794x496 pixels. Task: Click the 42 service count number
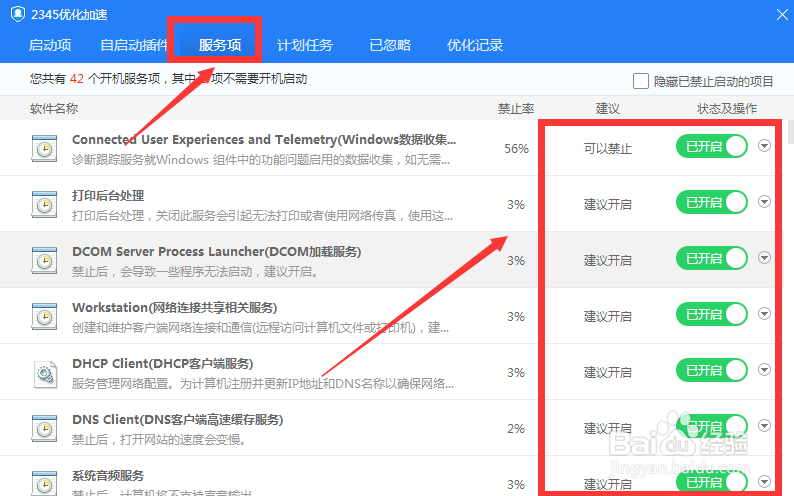pos(76,79)
